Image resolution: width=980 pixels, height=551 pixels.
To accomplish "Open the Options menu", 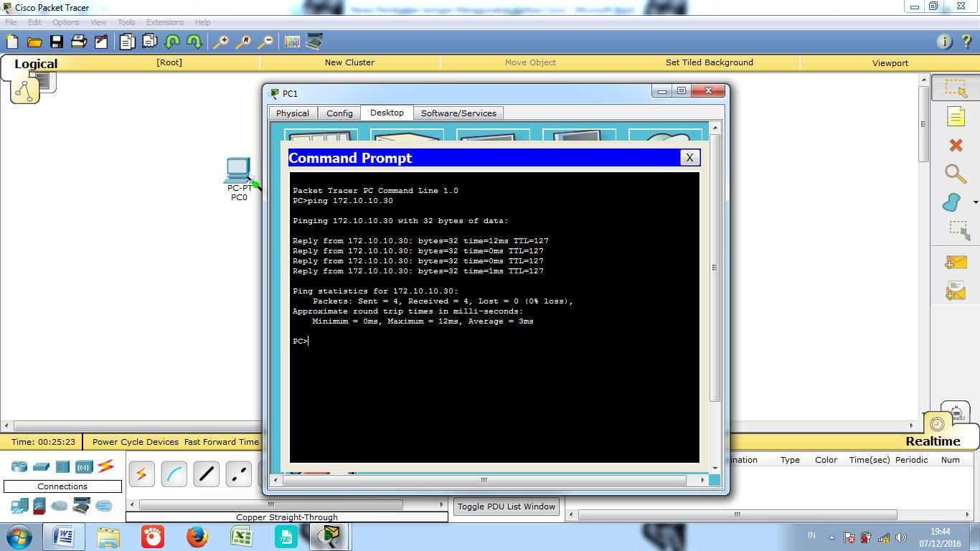I will [66, 22].
